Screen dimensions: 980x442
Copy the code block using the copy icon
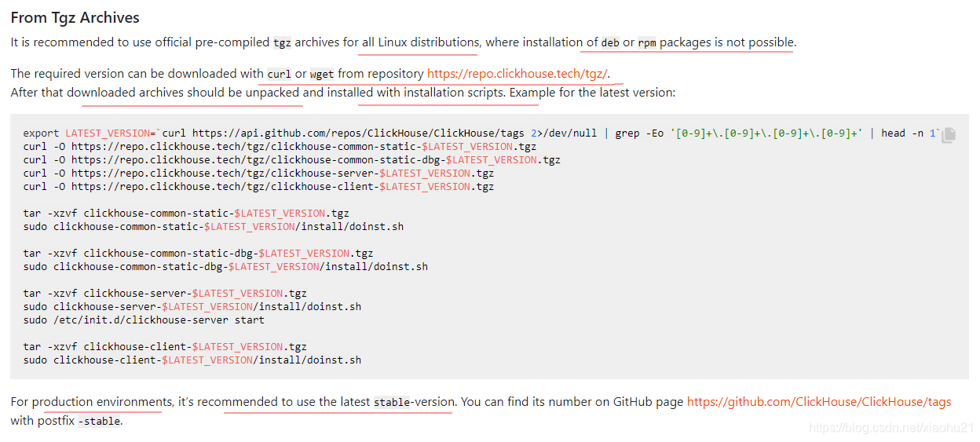click(949, 135)
